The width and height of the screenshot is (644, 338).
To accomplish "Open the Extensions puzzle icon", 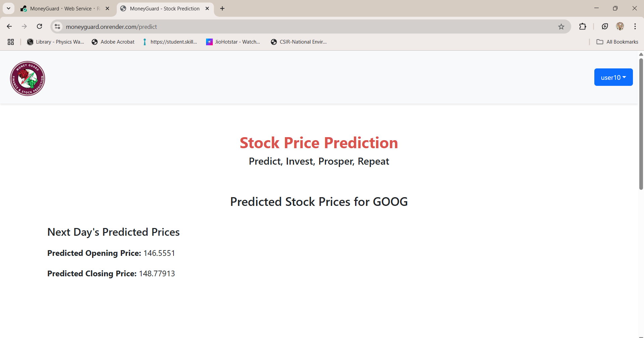I will point(583,26).
